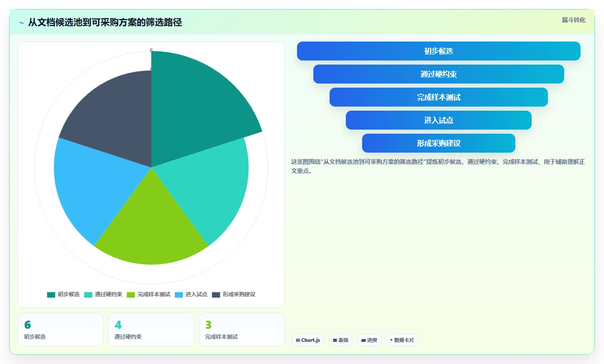Click the light blue 进入试点 legend swatch
This screenshot has height=364, width=604.
coord(179,294)
